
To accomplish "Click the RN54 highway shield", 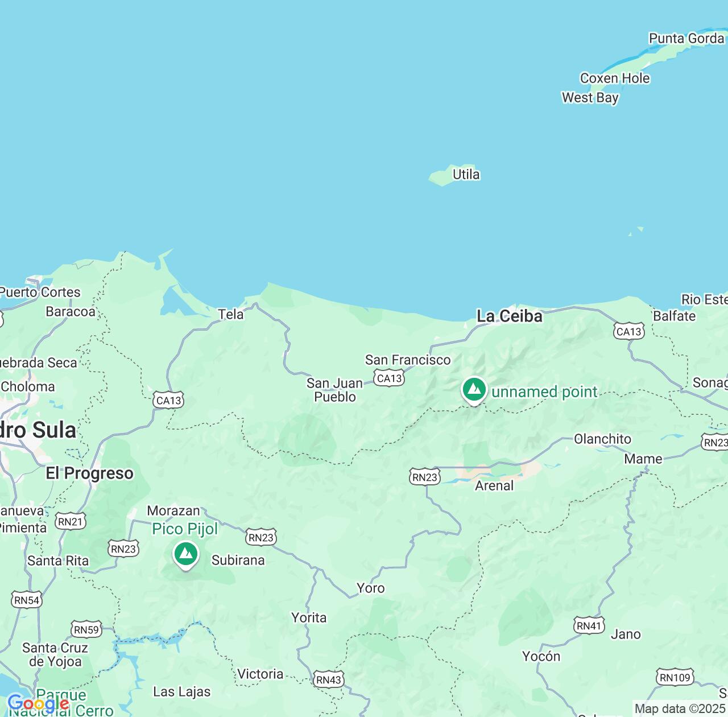I will point(27,600).
